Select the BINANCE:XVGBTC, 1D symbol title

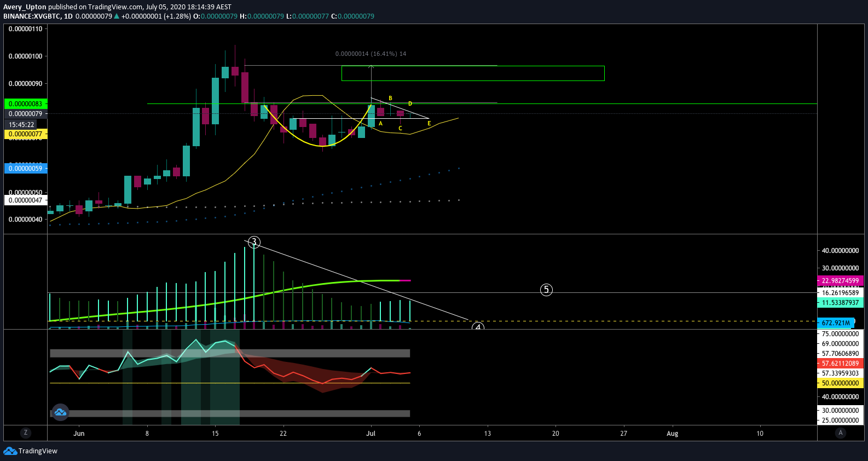coord(38,16)
